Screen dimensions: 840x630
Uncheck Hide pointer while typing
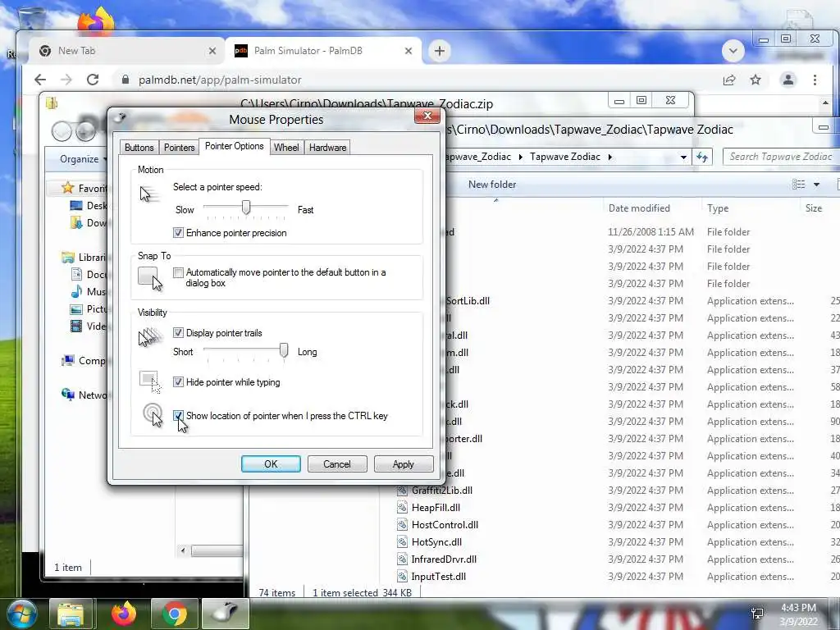(x=178, y=382)
